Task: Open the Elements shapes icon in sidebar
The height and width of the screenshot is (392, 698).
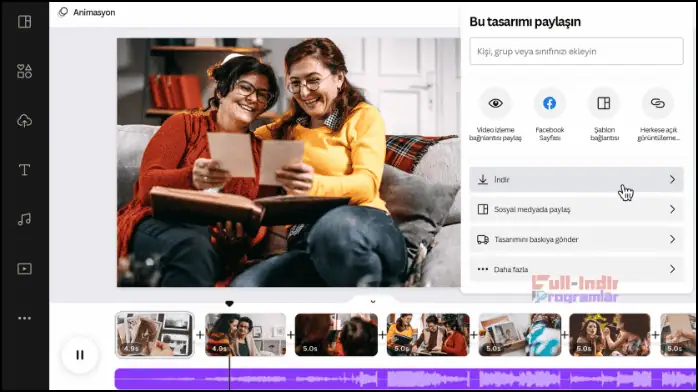Action: coord(24,71)
